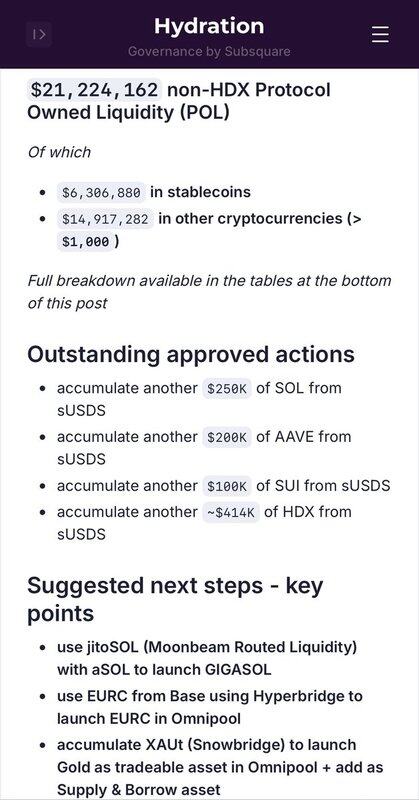Click the $100K SUI amount tag
Screen dimensions: 419x800
pyautogui.click(x=227, y=486)
